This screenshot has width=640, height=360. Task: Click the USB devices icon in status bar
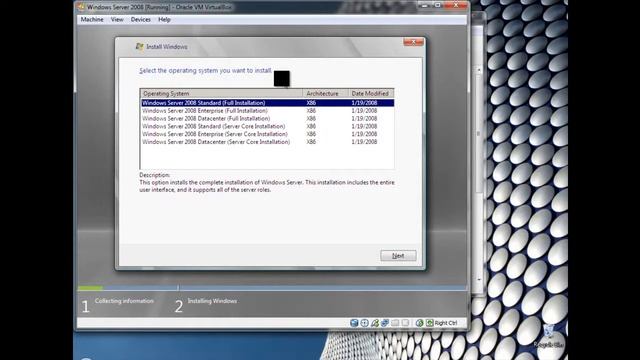coord(375,323)
